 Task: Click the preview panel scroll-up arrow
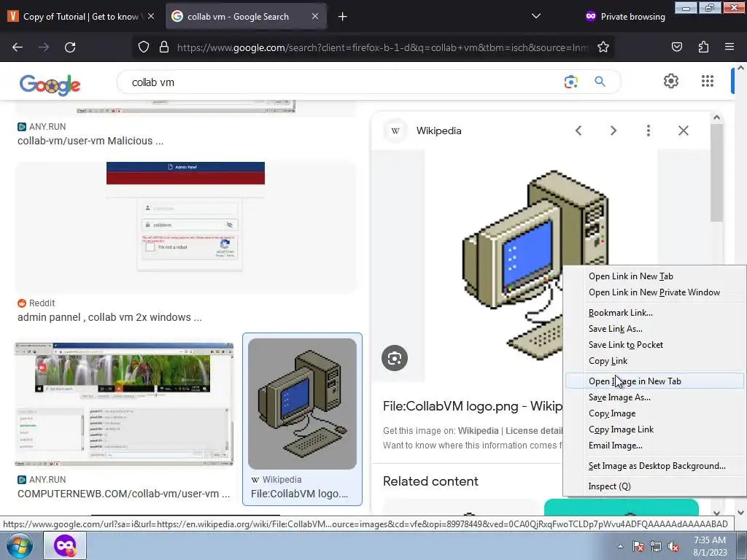coord(716,117)
